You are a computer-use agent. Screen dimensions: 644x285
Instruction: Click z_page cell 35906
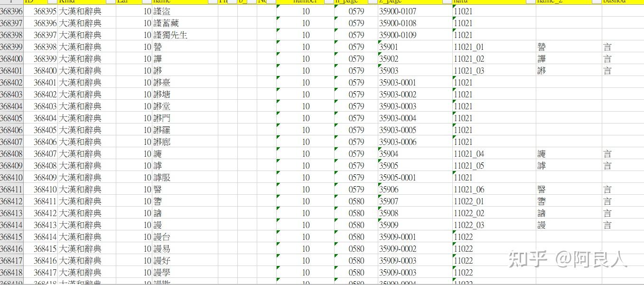click(x=415, y=190)
